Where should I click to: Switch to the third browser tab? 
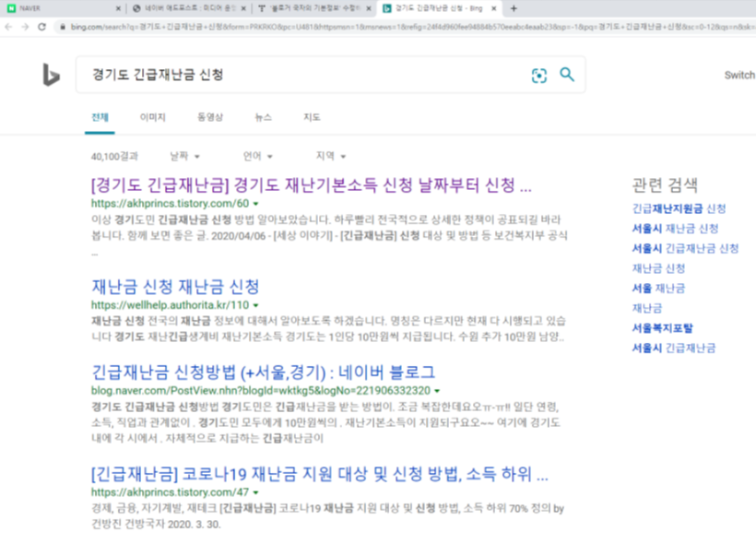point(314,8)
